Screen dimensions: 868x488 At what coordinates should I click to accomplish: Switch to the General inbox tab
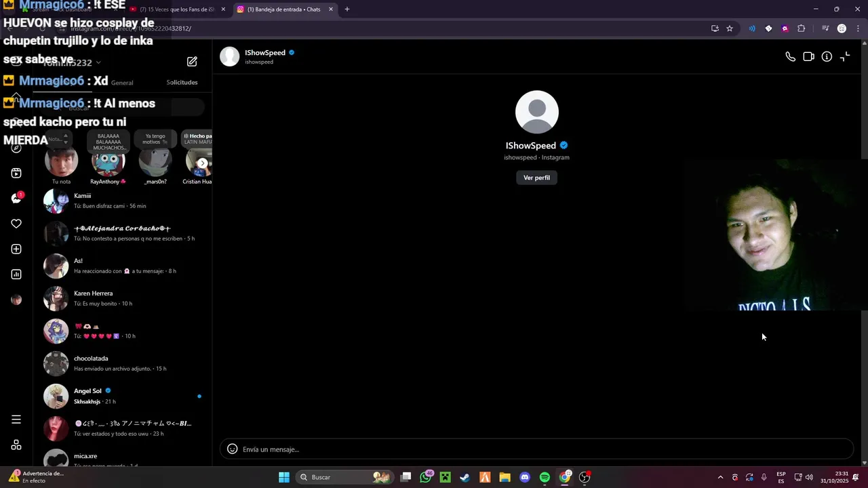[122, 83]
